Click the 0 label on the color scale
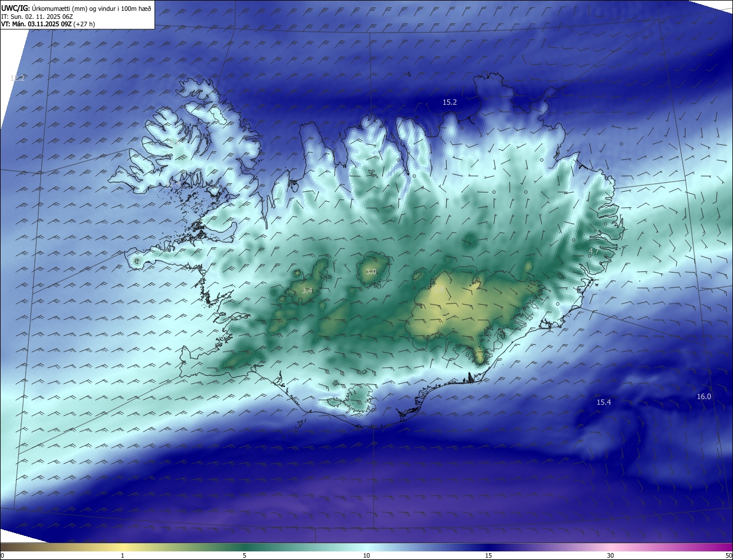Screen dimensions: 733x560 [x=2, y=555]
